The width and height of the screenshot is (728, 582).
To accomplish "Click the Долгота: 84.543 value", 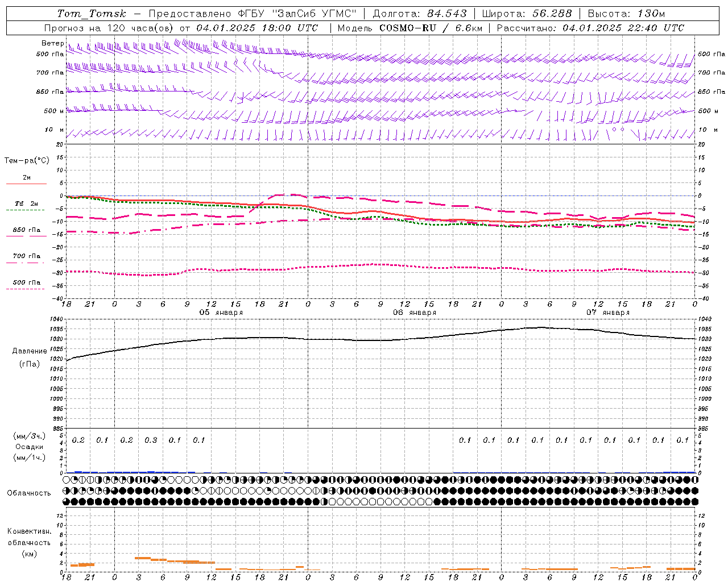I will click(420, 14).
